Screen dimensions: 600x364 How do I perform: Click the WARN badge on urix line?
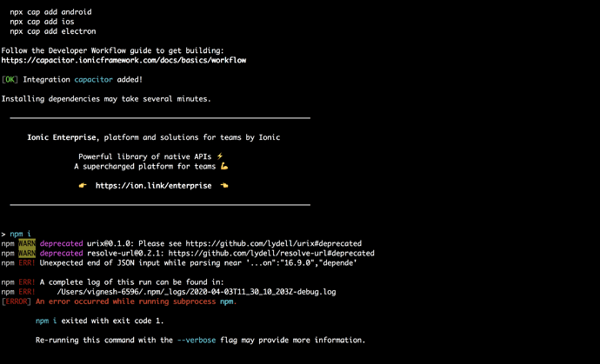27,243
